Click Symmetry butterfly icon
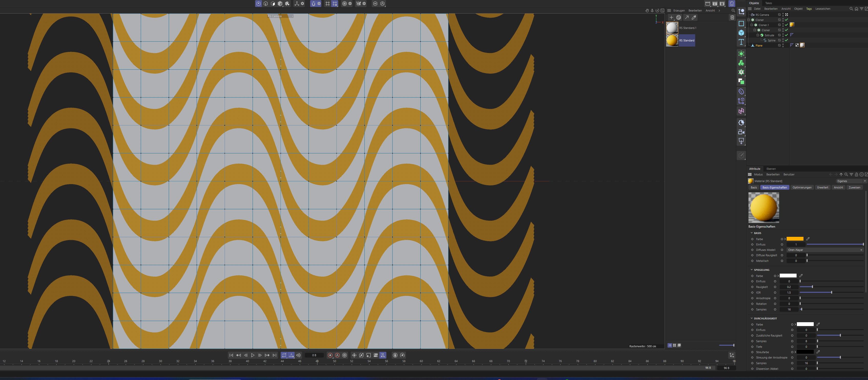The height and width of the screenshot is (380, 868). [359, 4]
